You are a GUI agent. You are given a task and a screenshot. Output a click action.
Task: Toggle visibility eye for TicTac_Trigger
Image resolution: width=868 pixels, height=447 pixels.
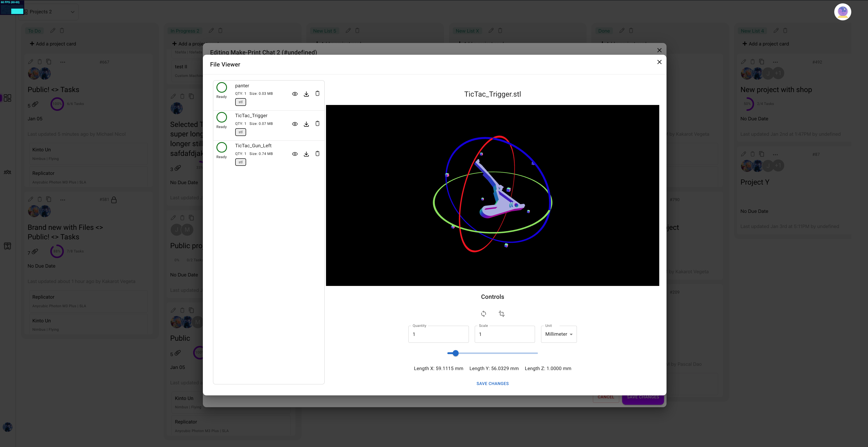pos(295,124)
